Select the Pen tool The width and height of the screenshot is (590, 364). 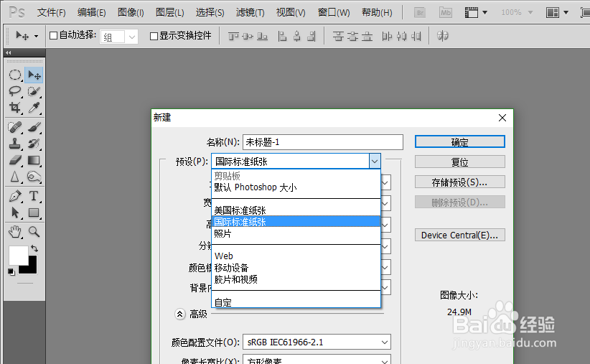pos(15,196)
